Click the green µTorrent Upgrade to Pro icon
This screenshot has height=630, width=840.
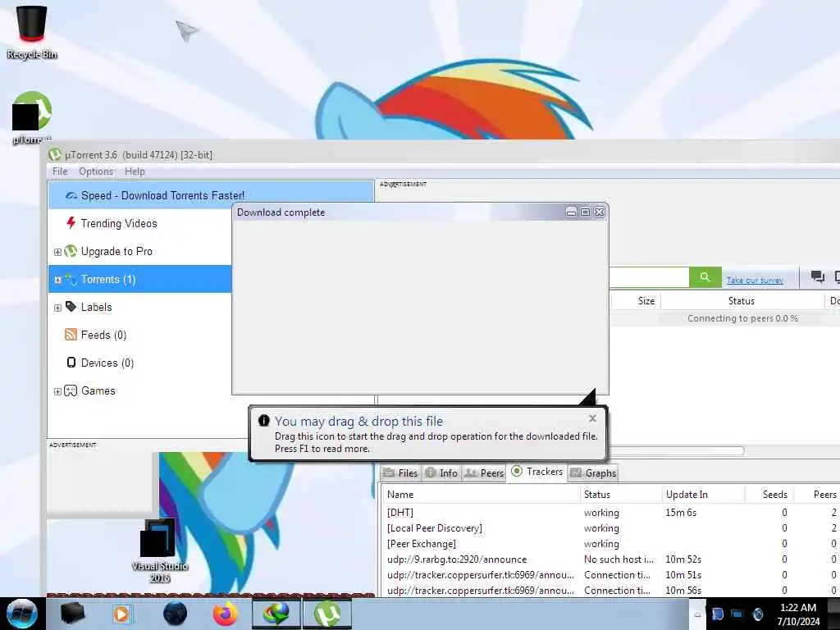pyautogui.click(x=71, y=251)
